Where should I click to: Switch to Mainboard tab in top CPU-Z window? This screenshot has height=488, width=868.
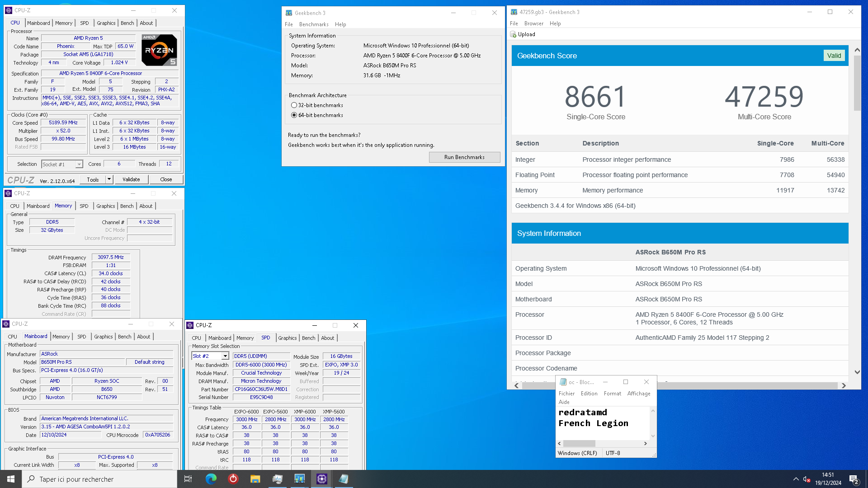click(38, 23)
